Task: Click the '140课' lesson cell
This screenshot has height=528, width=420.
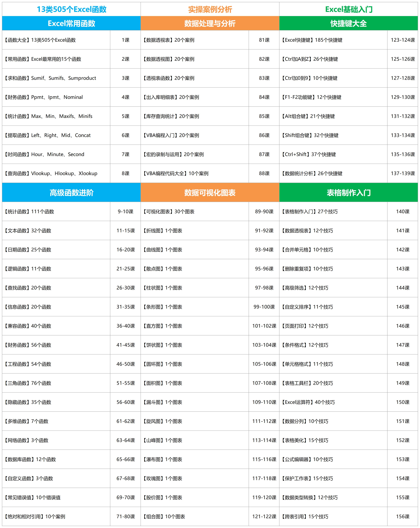Action: point(403,212)
